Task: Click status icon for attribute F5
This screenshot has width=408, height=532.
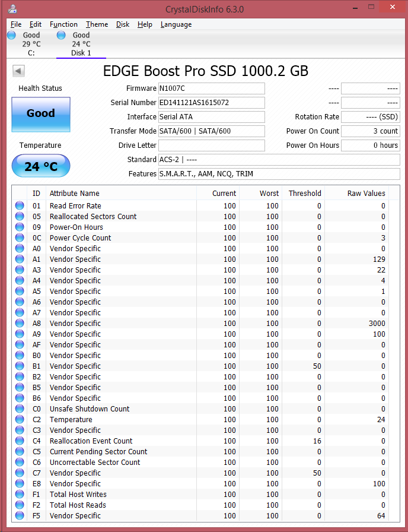Action: pos(20,516)
